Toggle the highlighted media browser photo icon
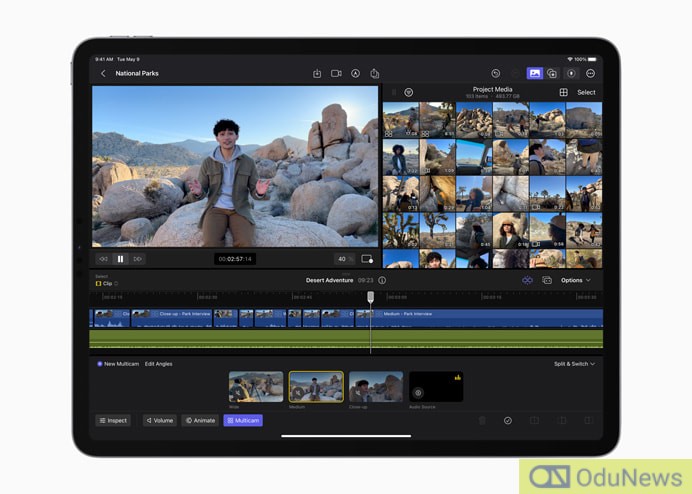 (x=534, y=74)
